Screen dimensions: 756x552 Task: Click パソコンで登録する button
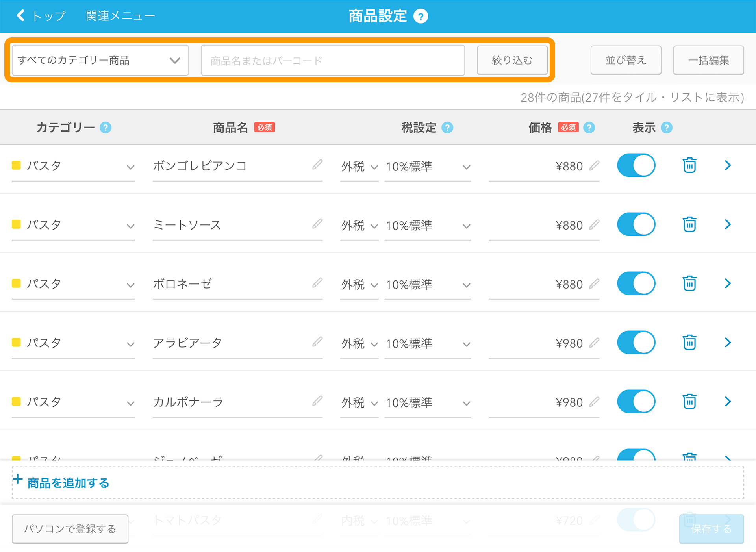pyautogui.click(x=70, y=529)
